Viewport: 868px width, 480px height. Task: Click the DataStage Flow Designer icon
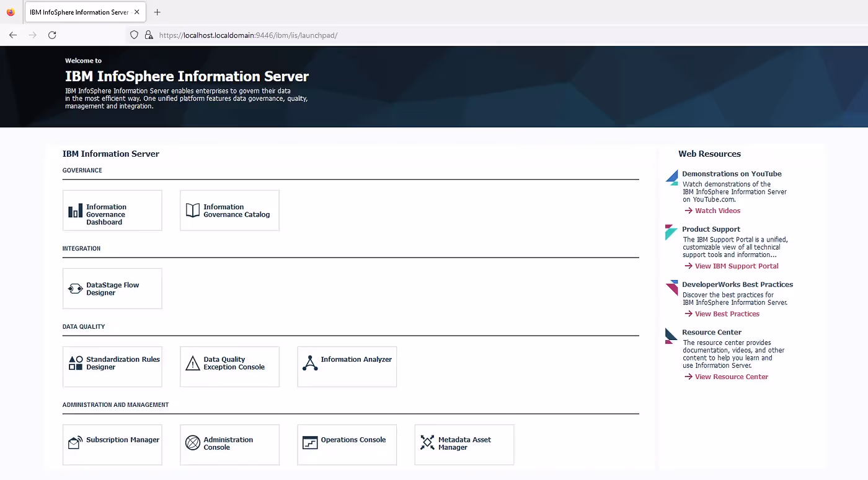click(x=75, y=289)
